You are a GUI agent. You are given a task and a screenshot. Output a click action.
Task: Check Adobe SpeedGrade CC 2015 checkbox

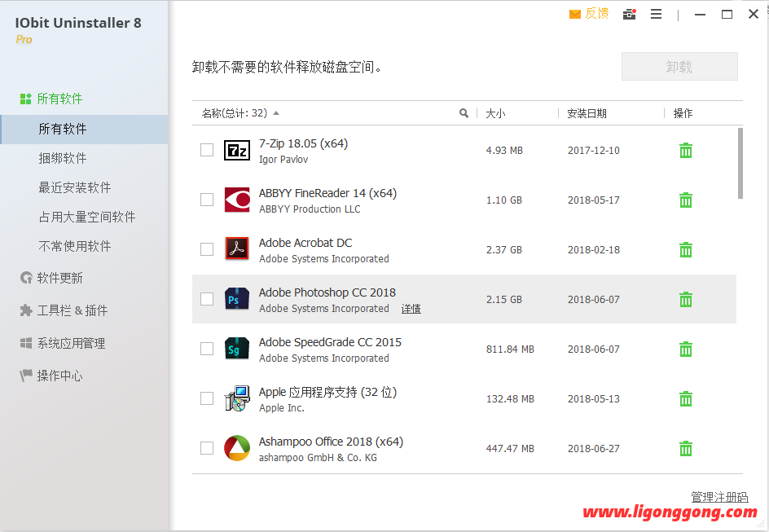[x=207, y=349]
